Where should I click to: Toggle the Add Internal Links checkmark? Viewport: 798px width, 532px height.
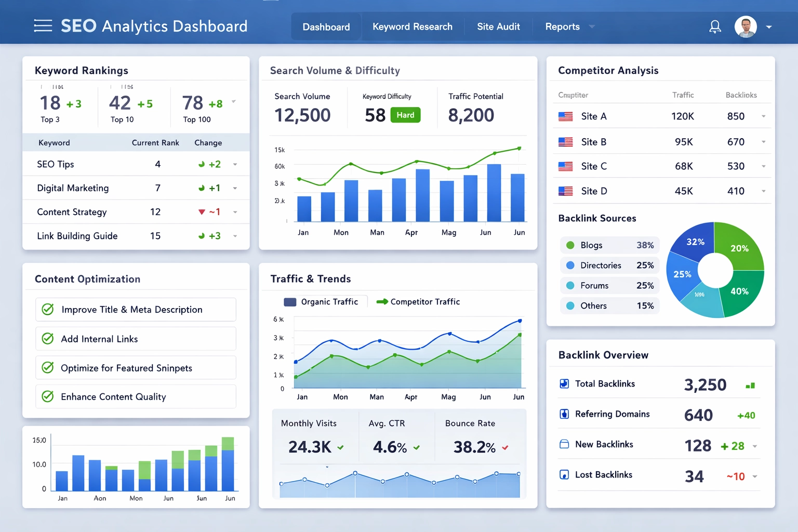point(47,338)
